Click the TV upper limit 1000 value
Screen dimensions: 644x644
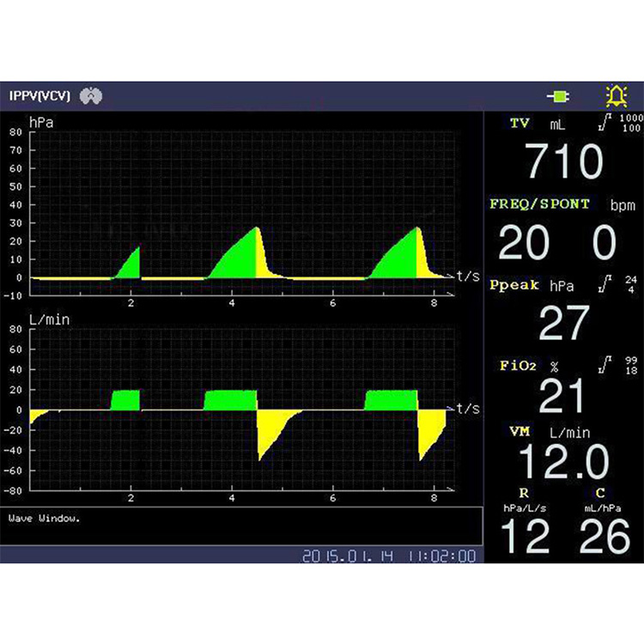[x=631, y=117]
